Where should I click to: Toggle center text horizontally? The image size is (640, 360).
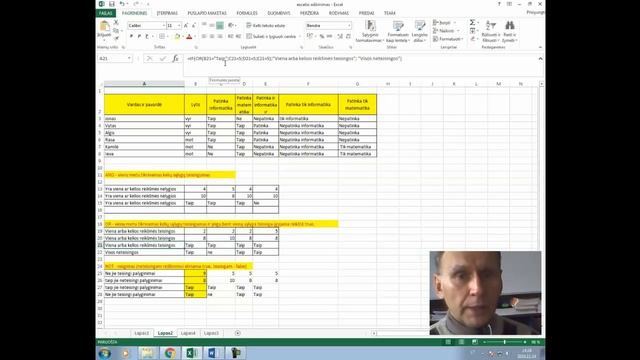[212, 36]
